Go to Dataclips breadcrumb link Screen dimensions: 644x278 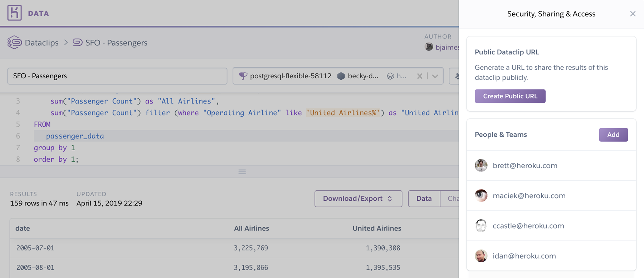pyautogui.click(x=42, y=43)
